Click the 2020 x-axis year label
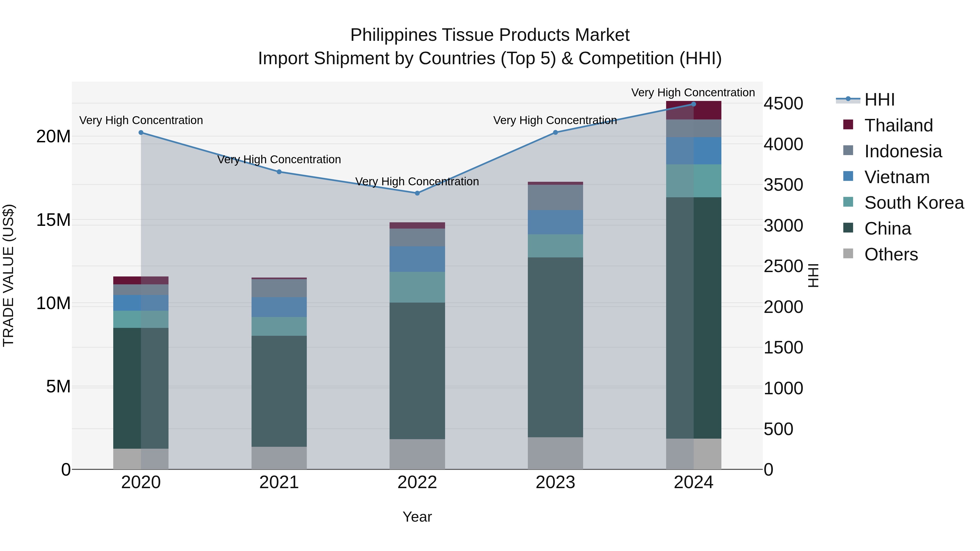This screenshot has height=551, width=980. [x=141, y=482]
